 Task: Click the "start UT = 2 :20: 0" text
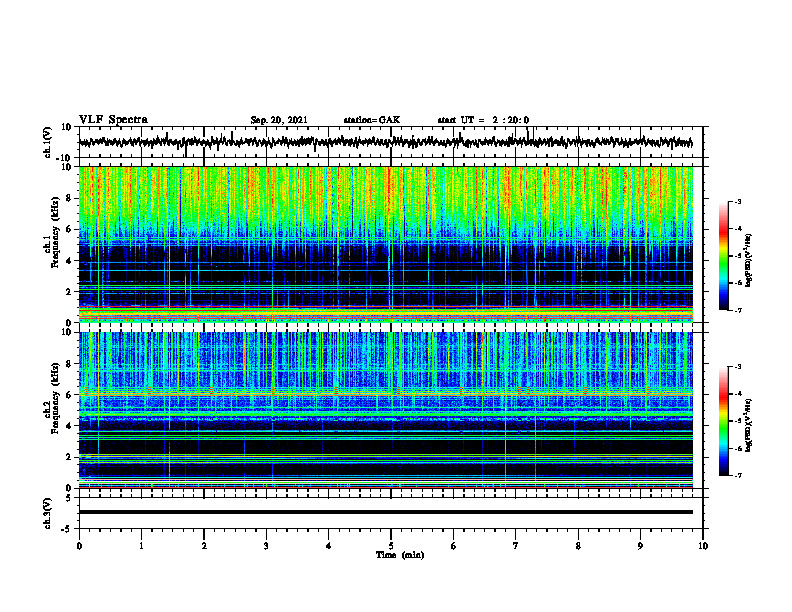click(x=483, y=120)
